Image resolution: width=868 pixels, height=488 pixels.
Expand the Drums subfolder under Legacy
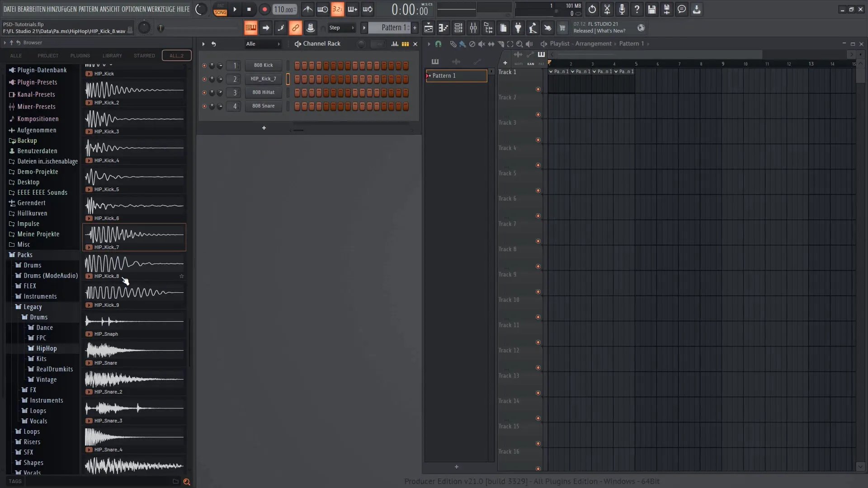(38, 317)
